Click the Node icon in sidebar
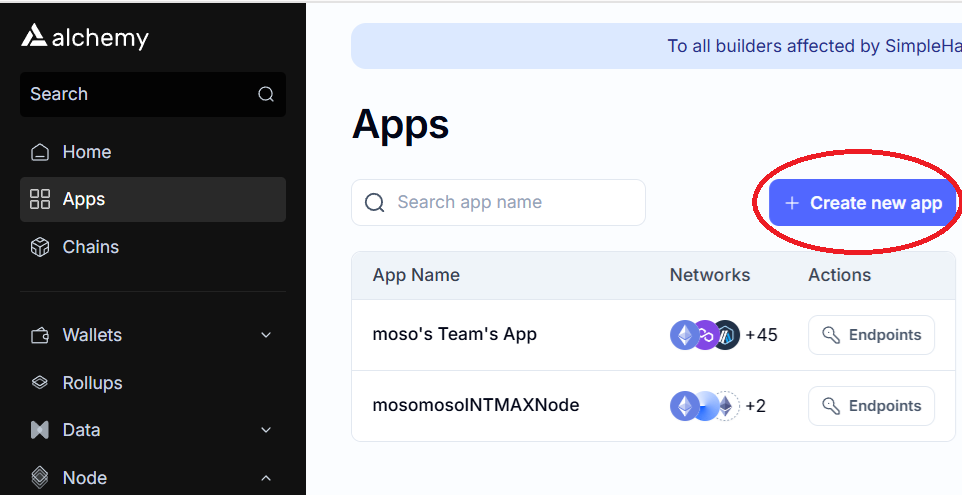Image resolution: width=962 pixels, height=495 pixels. click(40, 477)
